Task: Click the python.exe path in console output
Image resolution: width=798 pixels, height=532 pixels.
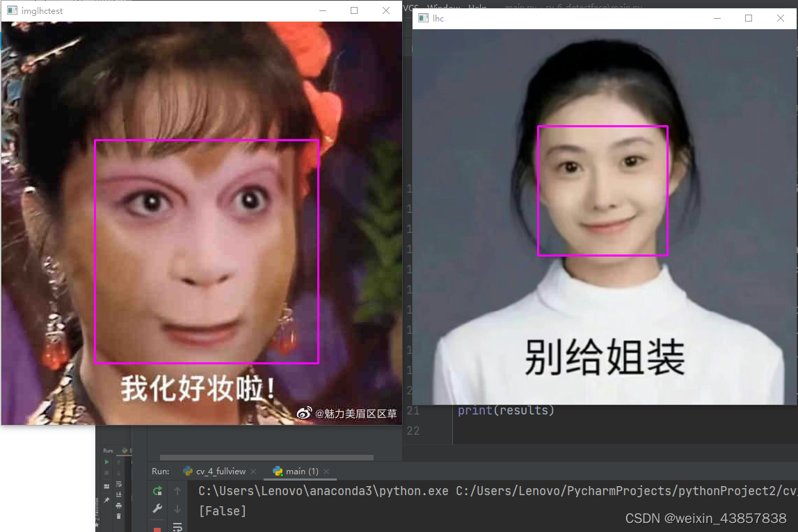Action: (324, 491)
